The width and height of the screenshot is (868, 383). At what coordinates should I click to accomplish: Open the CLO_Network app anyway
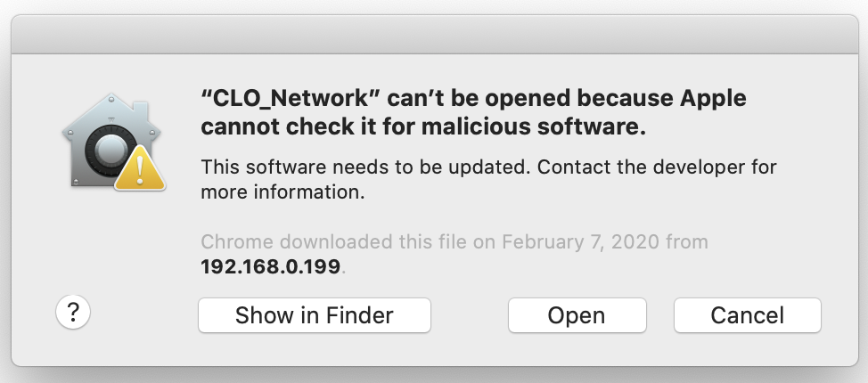click(x=577, y=315)
